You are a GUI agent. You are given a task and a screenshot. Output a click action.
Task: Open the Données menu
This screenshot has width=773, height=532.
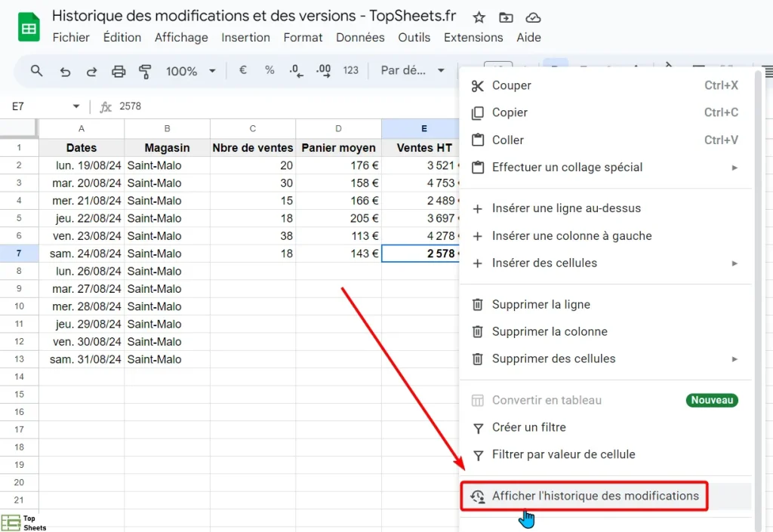[x=360, y=38]
